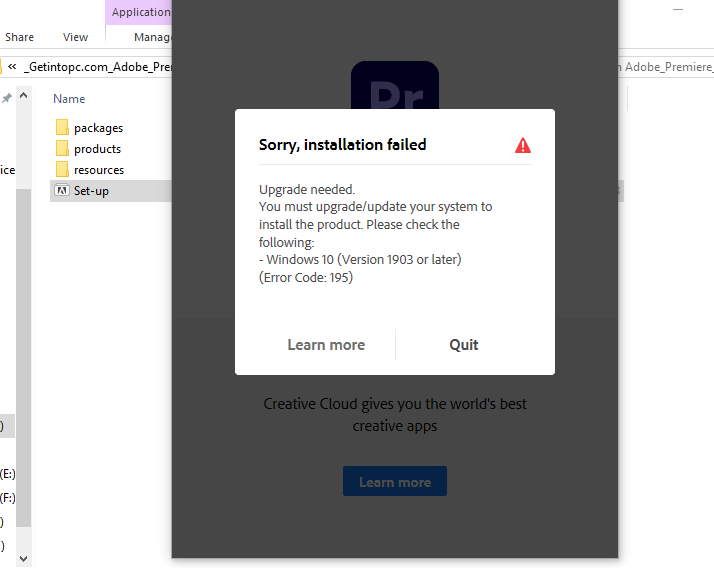Select the resources folder icon
This screenshot has height=568, width=714.
click(62, 169)
